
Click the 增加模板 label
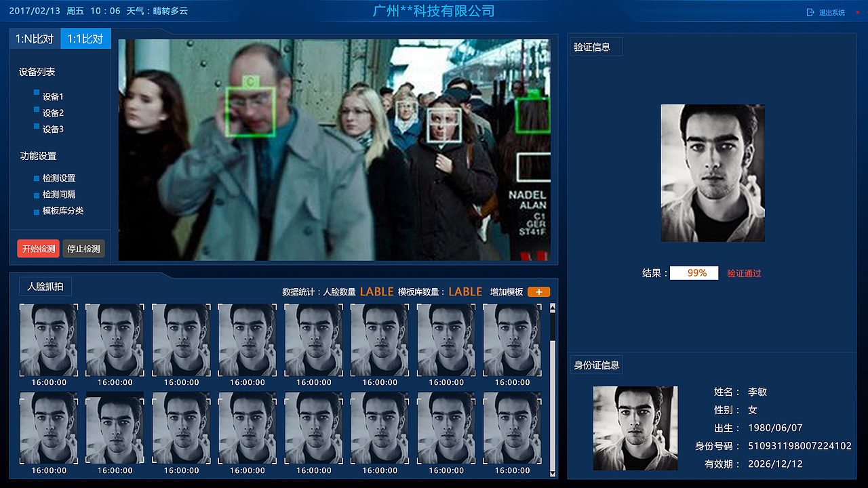pyautogui.click(x=507, y=292)
